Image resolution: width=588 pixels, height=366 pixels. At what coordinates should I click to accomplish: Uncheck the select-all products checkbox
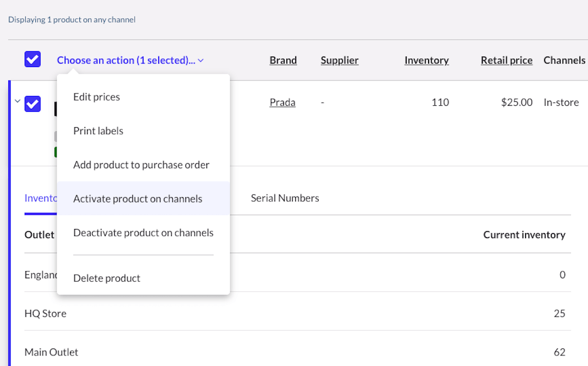pos(32,59)
